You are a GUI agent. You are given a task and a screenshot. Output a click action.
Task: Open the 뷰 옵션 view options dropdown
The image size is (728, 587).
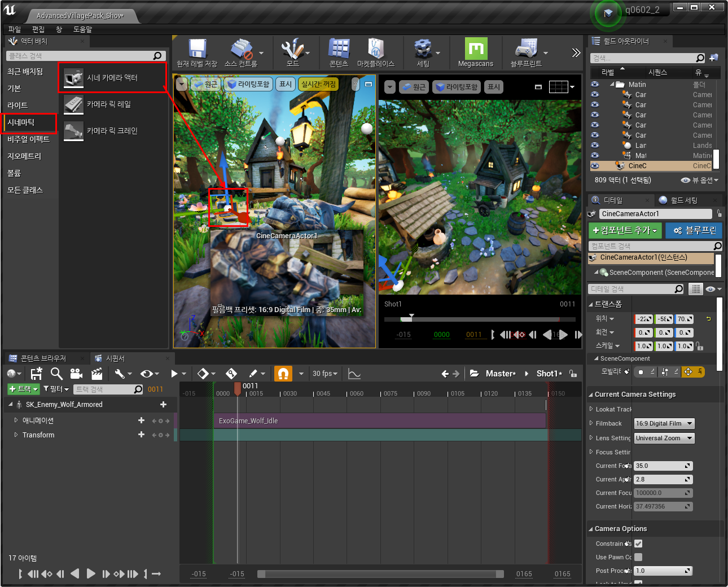700,180
